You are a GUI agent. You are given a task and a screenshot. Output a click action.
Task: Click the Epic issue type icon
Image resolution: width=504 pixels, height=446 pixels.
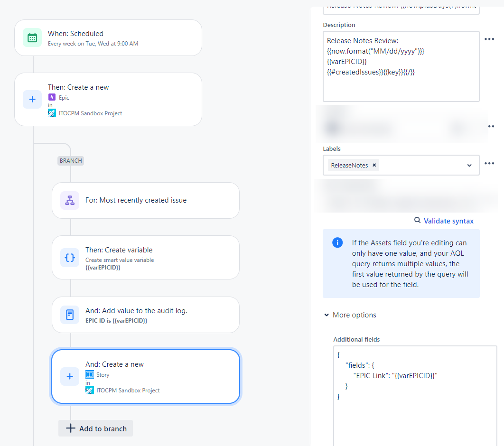(51, 97)
